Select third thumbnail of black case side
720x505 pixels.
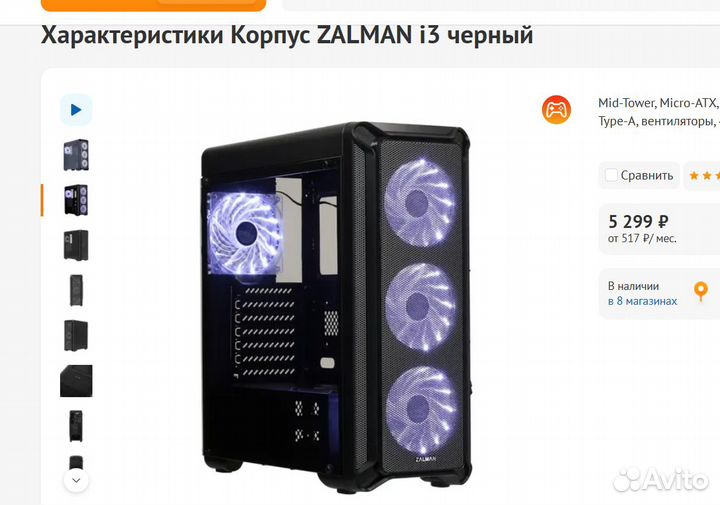click(x=76, y=245)
